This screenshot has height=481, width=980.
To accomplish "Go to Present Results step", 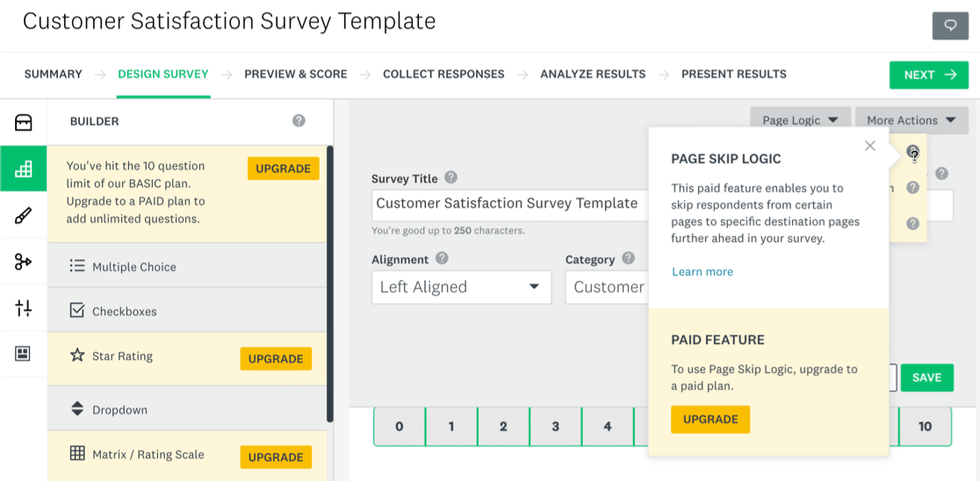I will 734,75.
